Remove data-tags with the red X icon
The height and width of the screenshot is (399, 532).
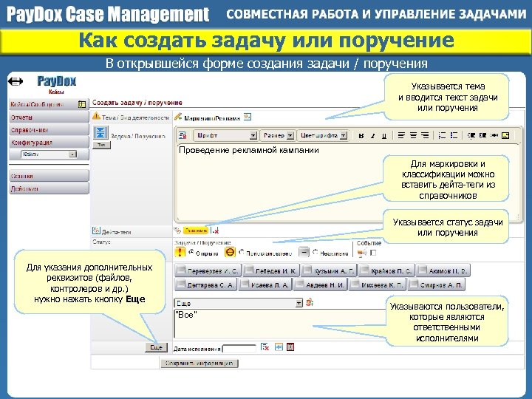[215, 231]
